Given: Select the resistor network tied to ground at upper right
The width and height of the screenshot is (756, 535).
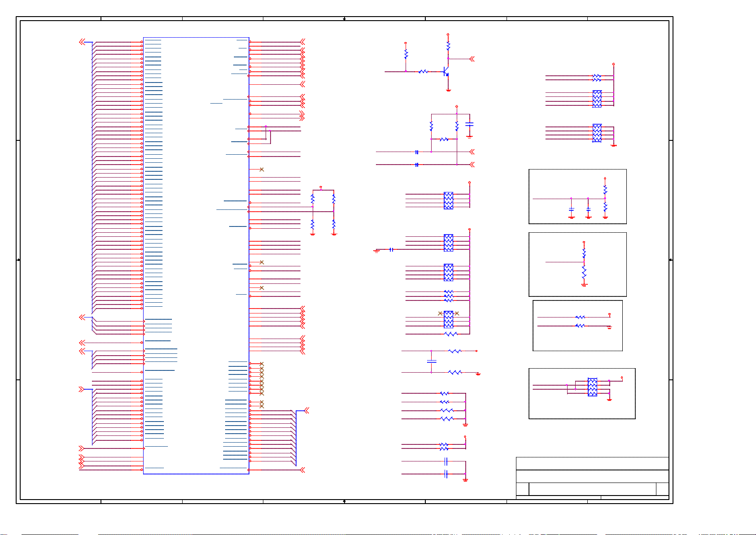Looking at the screenshot, I should coord(597,133).
